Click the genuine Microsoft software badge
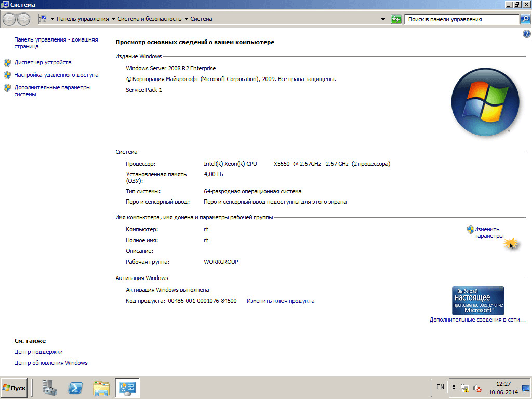The height and width of the screenshot is (399, 532). pyautogui.click(x=478, y=301)
